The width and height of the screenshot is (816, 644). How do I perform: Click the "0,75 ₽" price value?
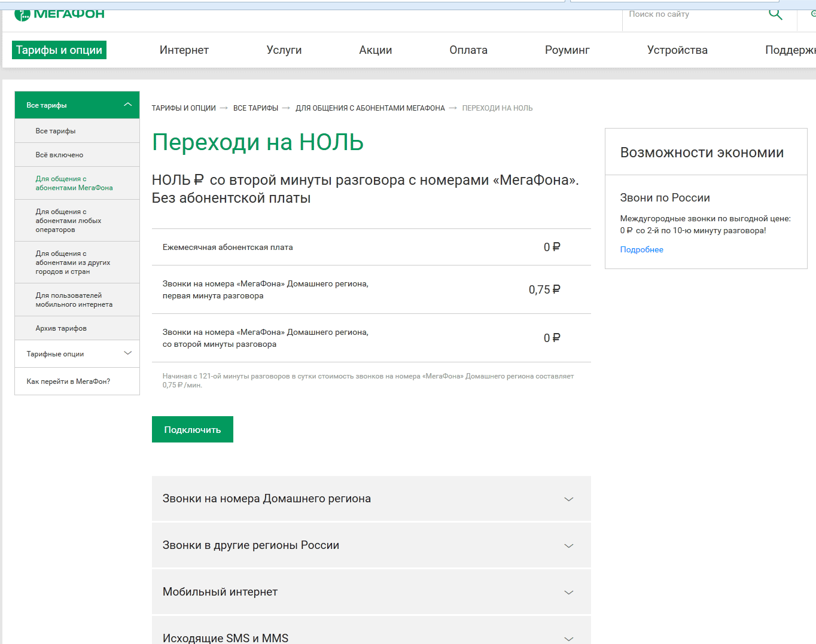[544, 290]
